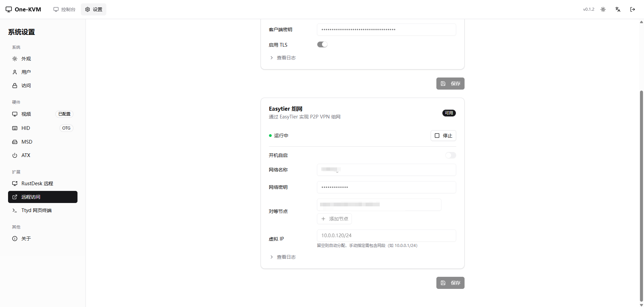Image resolution: width=644 pixels, height=307 pixels.
Task: Save the Easytier settings with bottom 保存
Action: click(x=450, y=283)
